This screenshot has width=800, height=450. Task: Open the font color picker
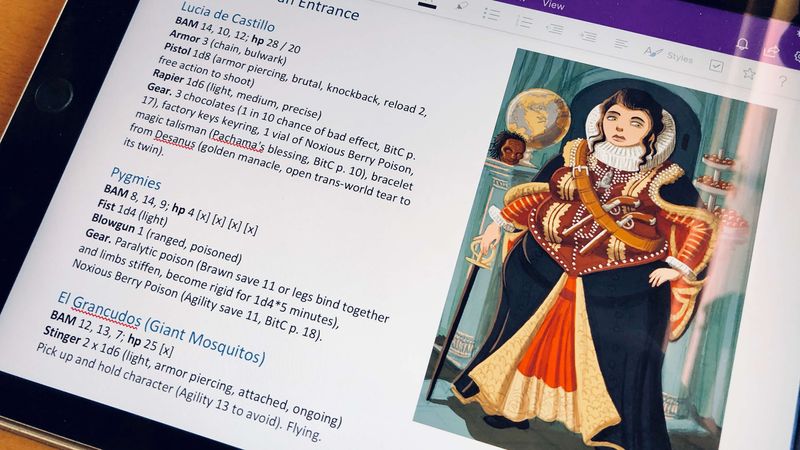point(428,5)
